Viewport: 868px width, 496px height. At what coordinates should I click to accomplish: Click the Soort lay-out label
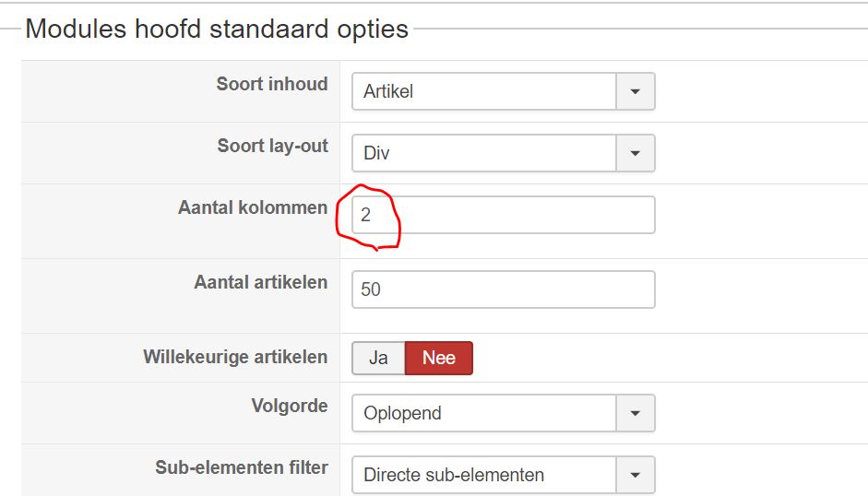point(273,146)
